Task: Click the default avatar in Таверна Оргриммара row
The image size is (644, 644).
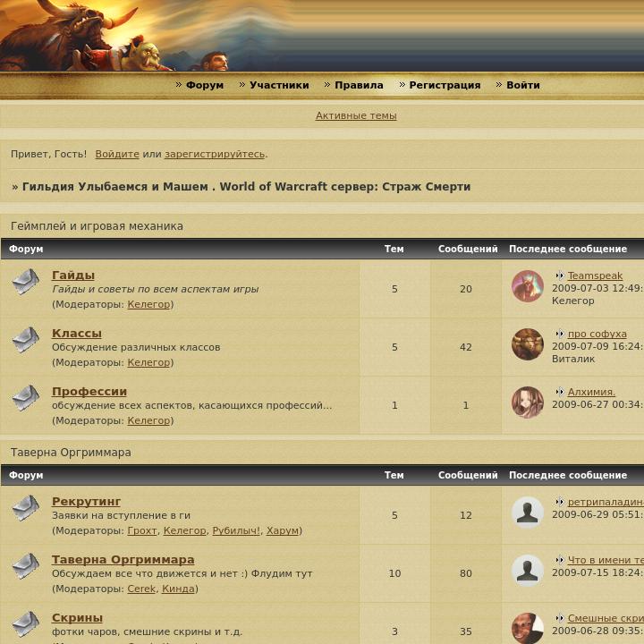Action: pos(528,571)
